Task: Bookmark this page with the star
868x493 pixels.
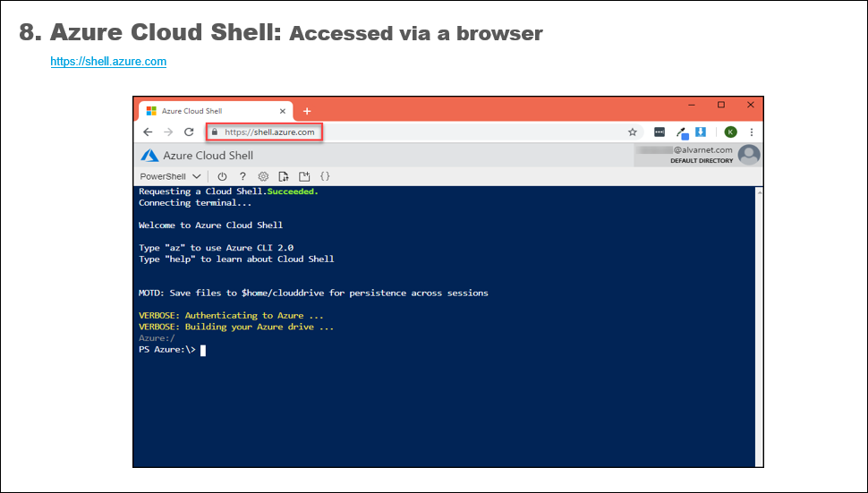Action: 632,132
